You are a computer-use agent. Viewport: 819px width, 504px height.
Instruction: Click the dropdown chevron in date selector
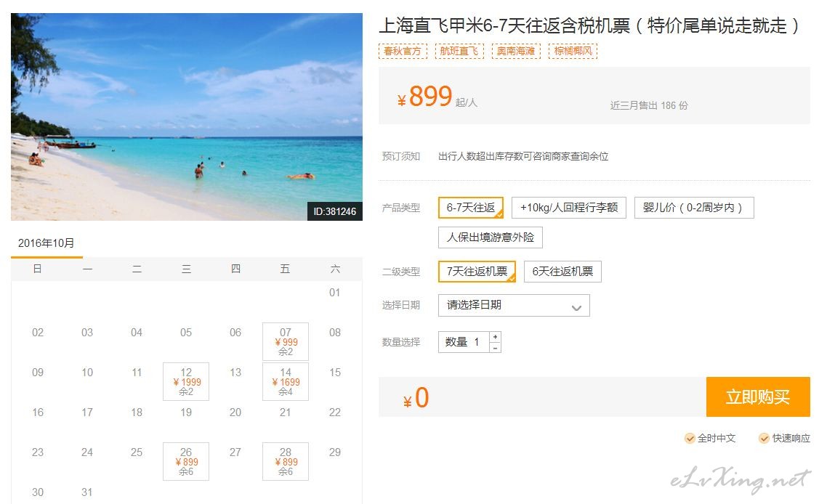pos(577,308)
